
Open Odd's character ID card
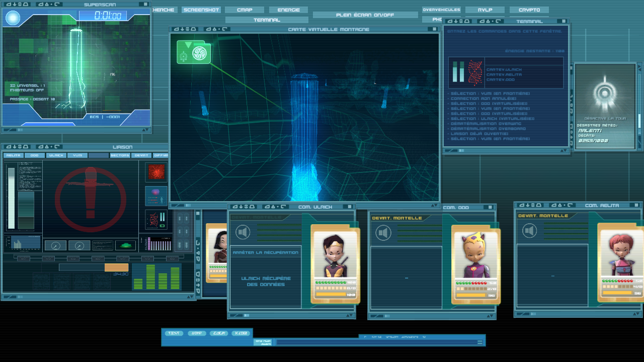click(476, 265)
